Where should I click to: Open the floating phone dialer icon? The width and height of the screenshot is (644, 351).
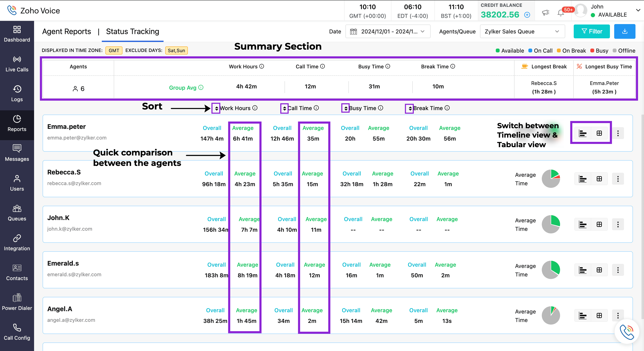pyautogui.click(x=627, y=332)
